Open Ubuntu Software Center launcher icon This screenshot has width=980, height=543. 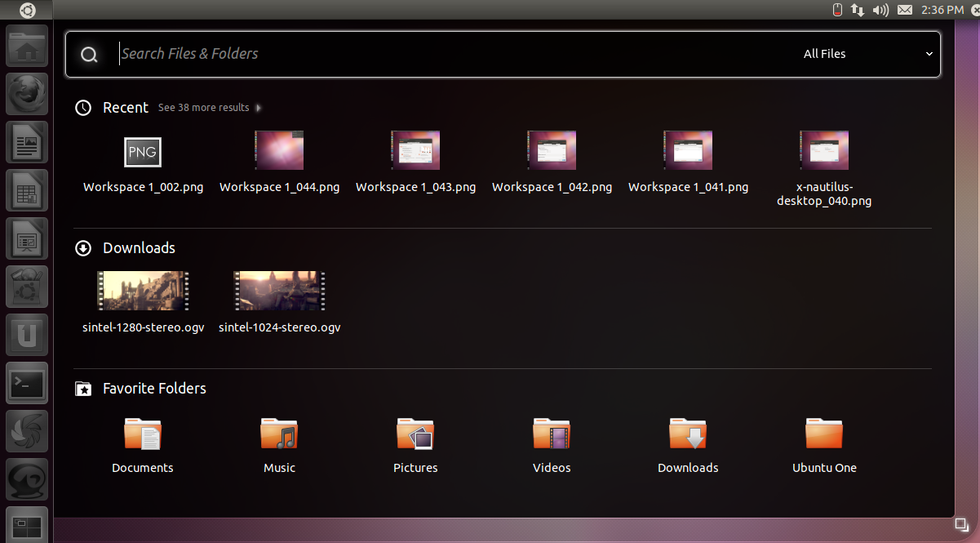point(27,287)
